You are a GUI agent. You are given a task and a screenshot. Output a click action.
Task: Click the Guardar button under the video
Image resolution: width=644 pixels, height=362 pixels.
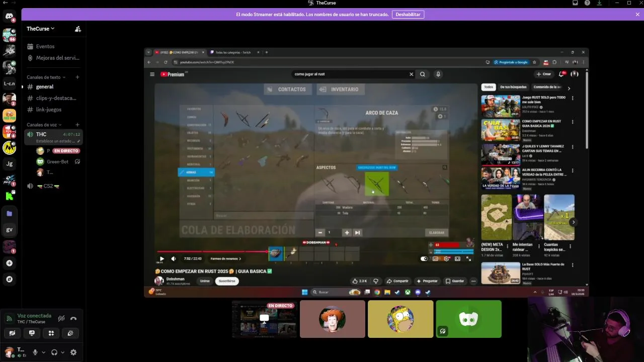pos(455,281)
